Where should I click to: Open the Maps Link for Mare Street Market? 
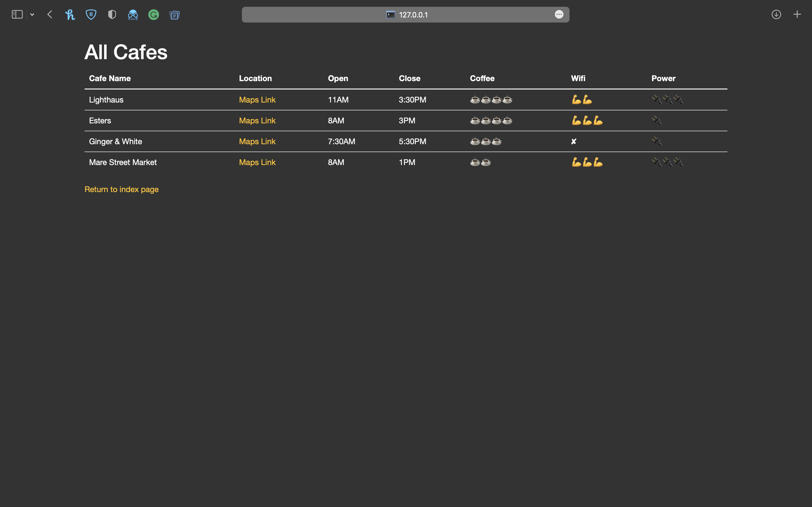(x=257, y=162)
